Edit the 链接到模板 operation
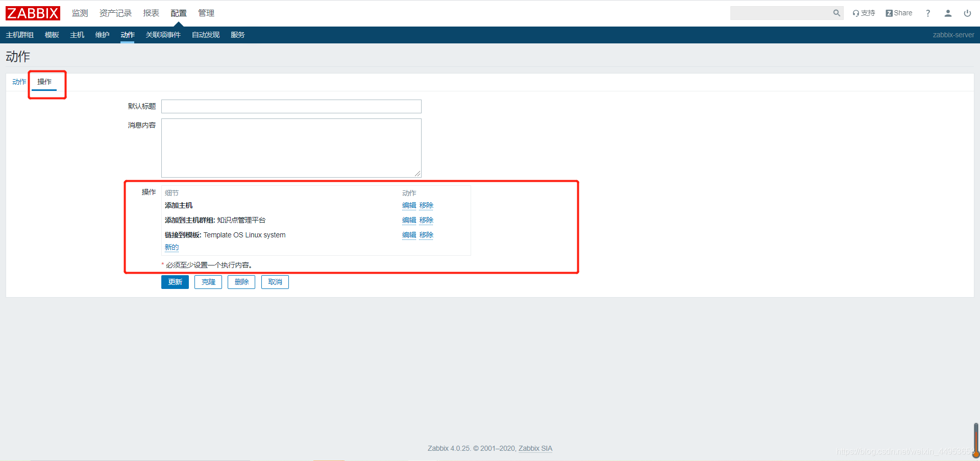This screenshot has height=461, width=980. [409, 235]
